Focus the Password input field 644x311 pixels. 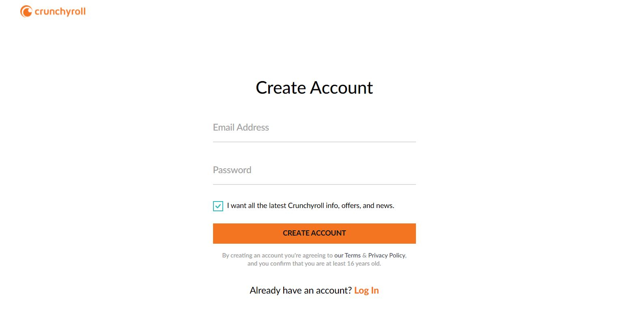coord(314,170)
